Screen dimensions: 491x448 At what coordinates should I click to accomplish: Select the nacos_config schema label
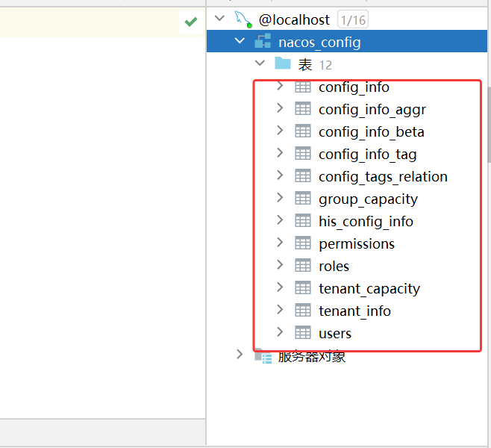tap(319, 43)
